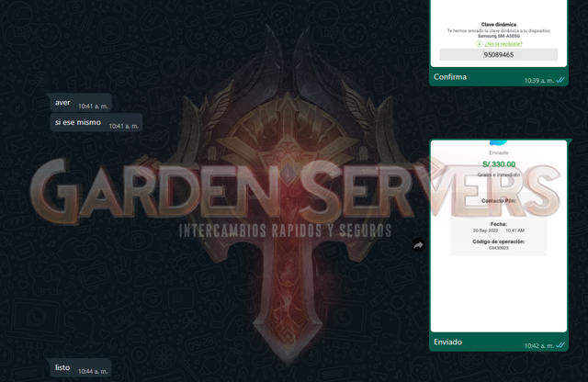Click the blue read ticks on Enviado message
Viewport: 588px width, 382px height.
click(560, 345)
